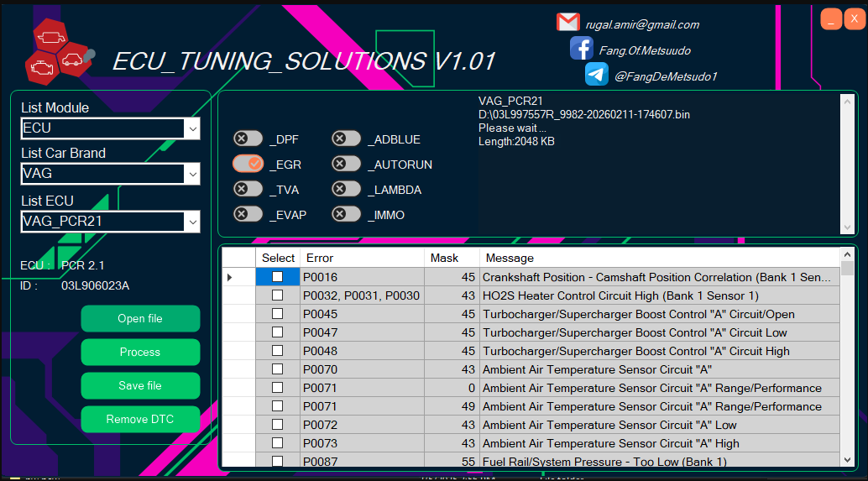Open the List Car Brand dropdown
Screen dimensions: 868x481
click(x=193, y=174)
